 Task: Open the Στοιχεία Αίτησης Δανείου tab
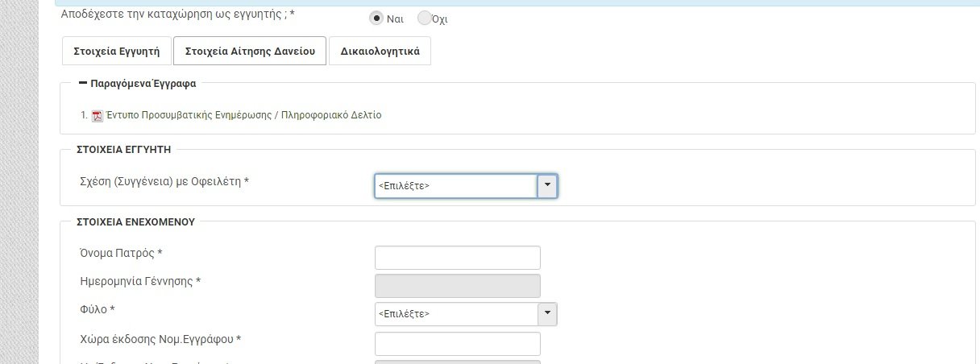click(x=249, y=51)
